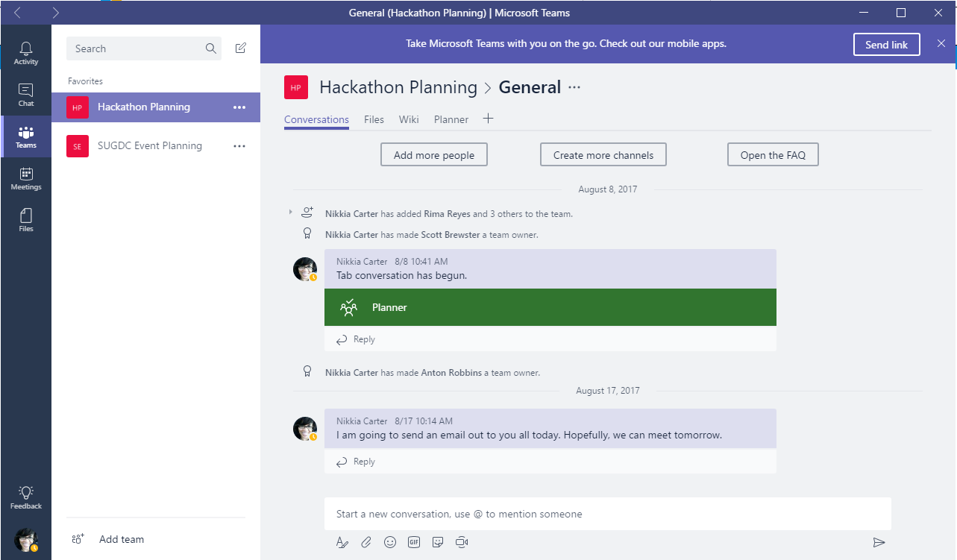Click the Create more channels button
Image resolution: width=957 pixels, height=560 pixels.
click(x=603, y=155)
